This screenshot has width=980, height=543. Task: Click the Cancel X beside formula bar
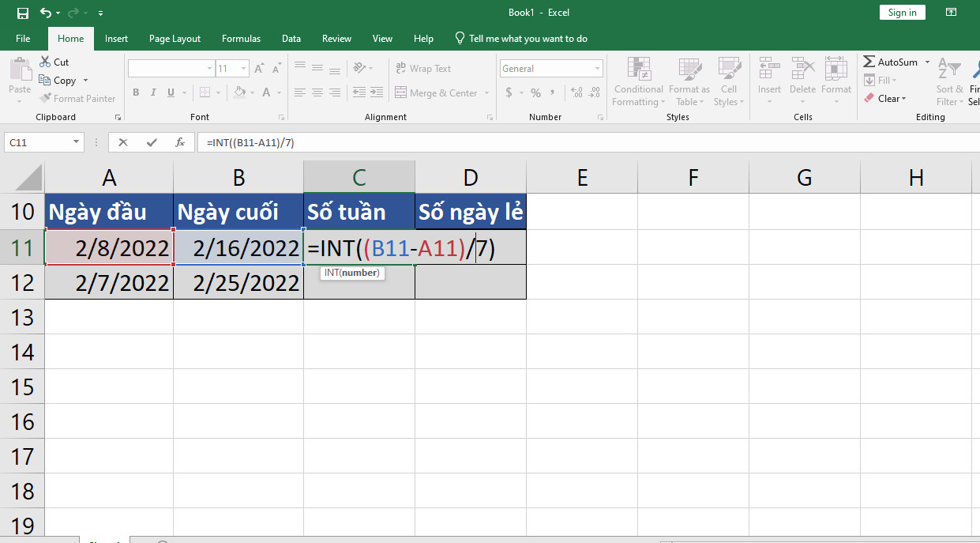[123, 142]
